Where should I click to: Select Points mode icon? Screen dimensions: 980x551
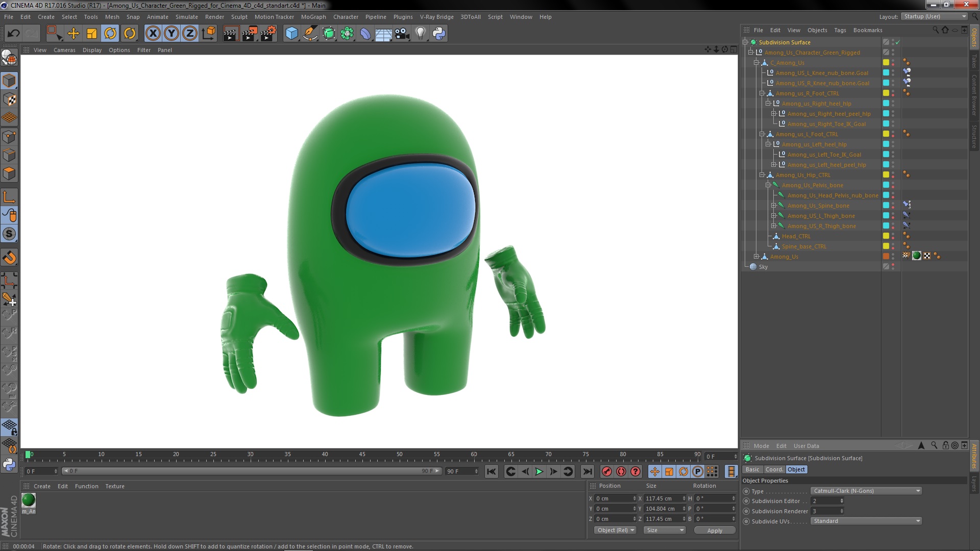(x=9, y=137)
